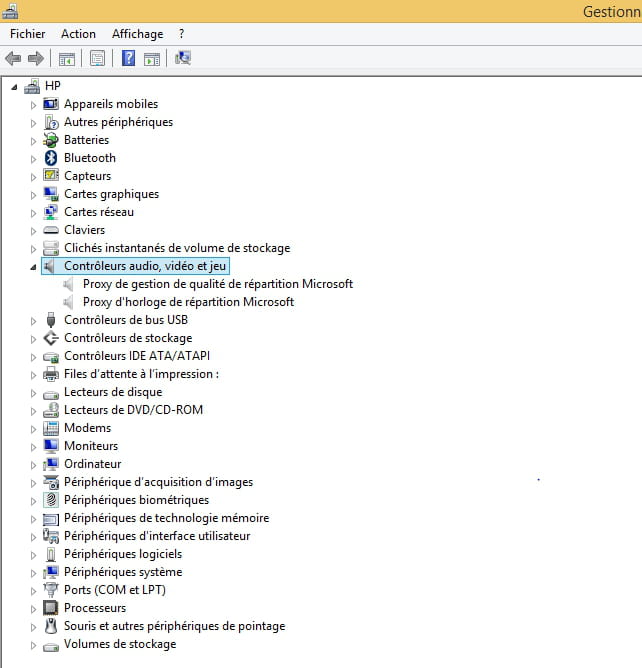Open the ? help menu
The height and width of the screenshot is (668, 642).
(x=181, y=34)
